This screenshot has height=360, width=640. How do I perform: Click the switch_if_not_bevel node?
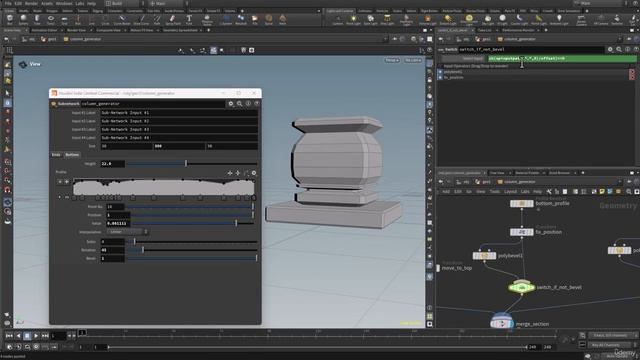pyautogui.click(x=521, y=287)
